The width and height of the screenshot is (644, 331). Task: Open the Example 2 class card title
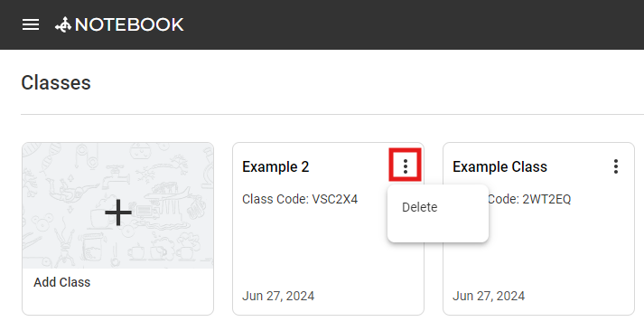pyautogui.click(x=275, y=166)
